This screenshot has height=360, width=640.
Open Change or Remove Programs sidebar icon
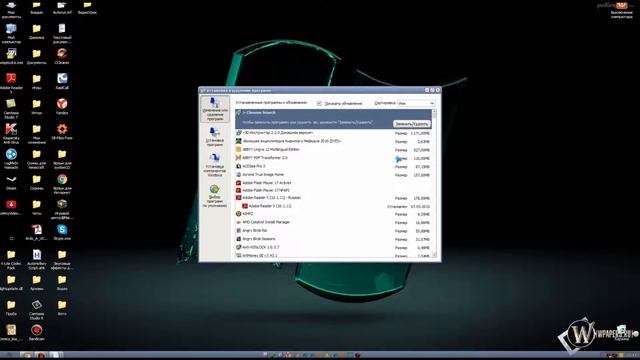[215, 109]
